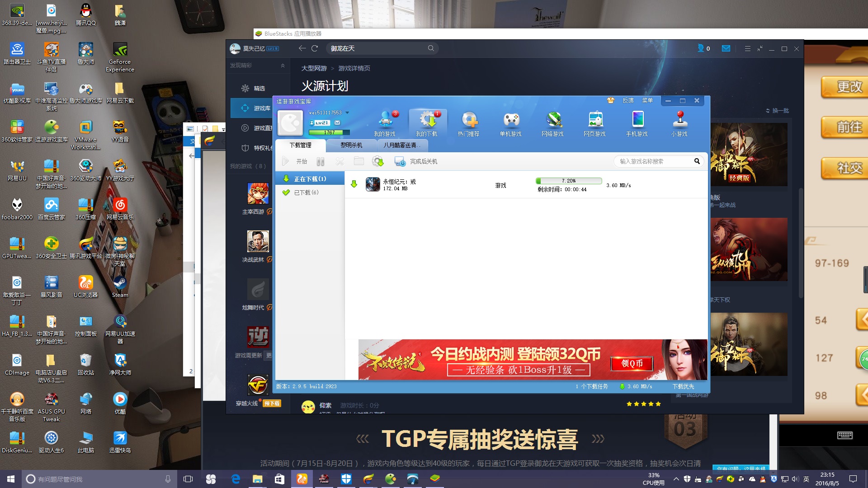This screenshot has width=868, height=488.
Task: Open 主宰西游 game icon in TGP sidebar
Action: [x=258, y=193]
